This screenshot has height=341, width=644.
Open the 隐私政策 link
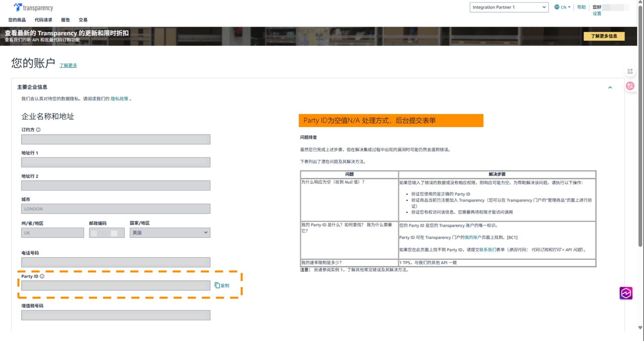[119, 99]
